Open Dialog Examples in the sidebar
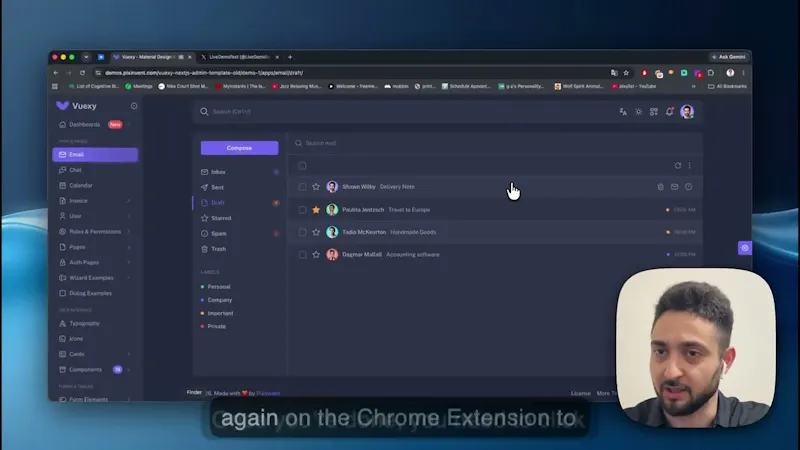This screenshot has width=800, height=450. pos(95,293)
